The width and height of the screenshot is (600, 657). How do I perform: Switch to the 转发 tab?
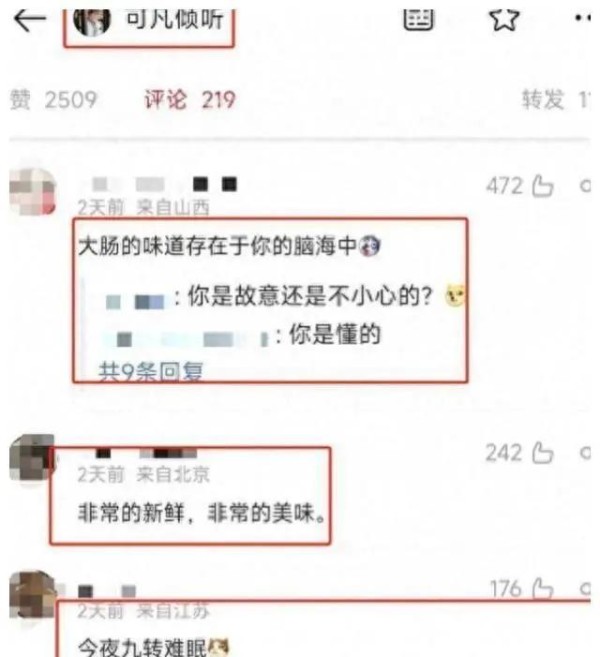556,100
